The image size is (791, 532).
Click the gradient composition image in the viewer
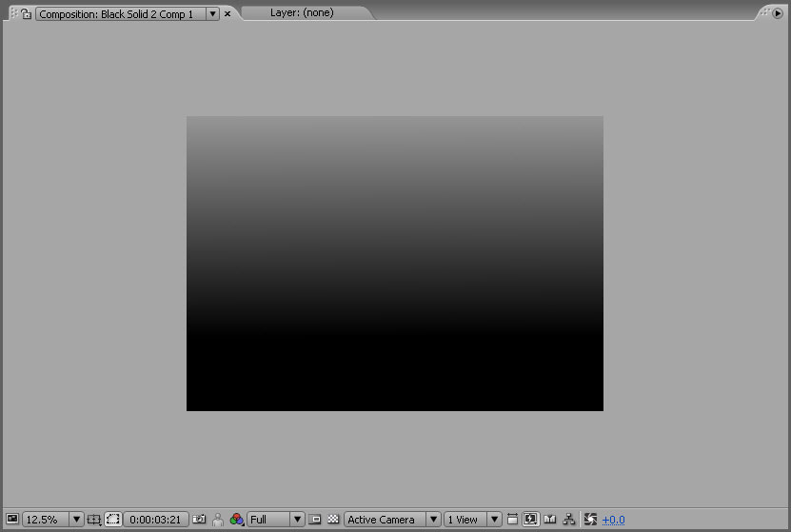[395, 264]
